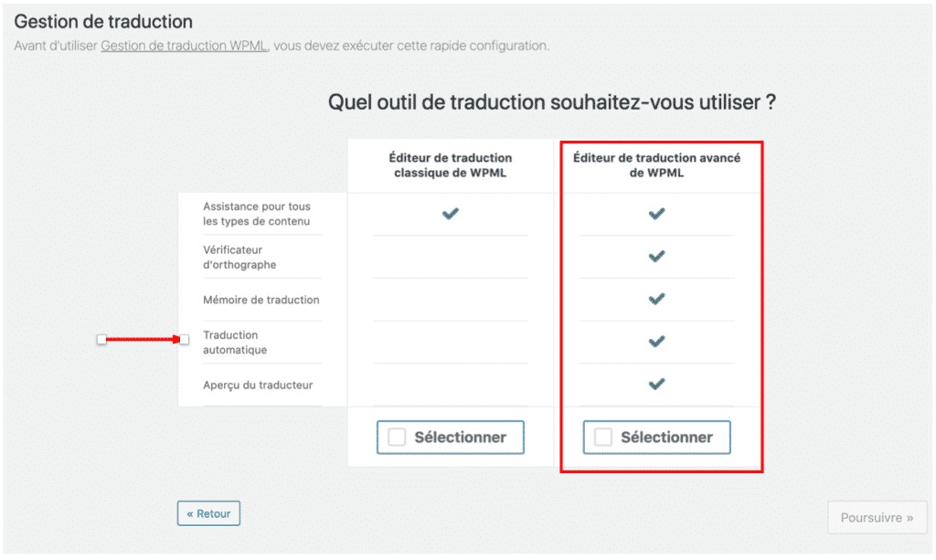
Task: Select the Éditeur de traduction classique column header
Action: coord(450,164)
